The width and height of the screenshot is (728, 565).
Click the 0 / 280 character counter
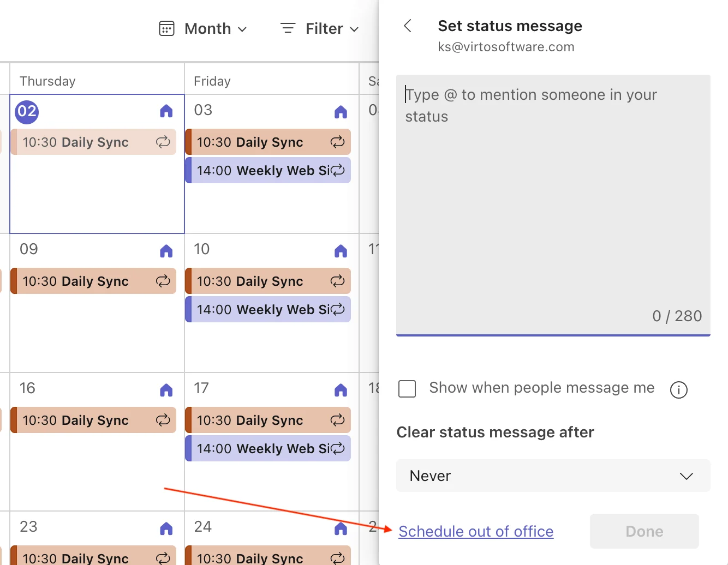click(x=677, y=316)
